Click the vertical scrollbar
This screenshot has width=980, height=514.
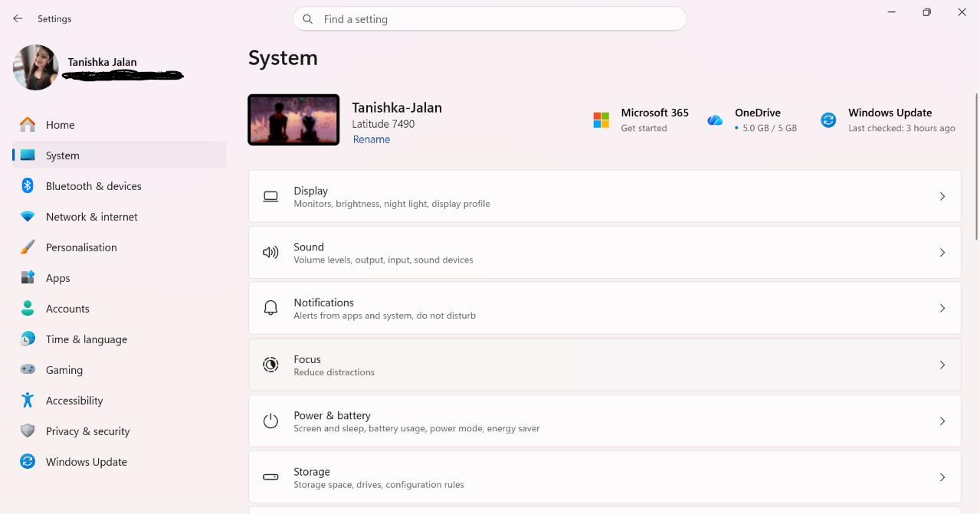pyautogui.click(x=976, y=166)
